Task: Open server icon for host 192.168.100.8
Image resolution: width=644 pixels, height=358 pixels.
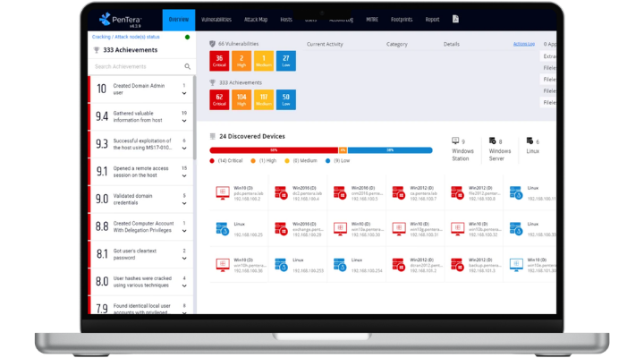Action: [x=457, y=192]
